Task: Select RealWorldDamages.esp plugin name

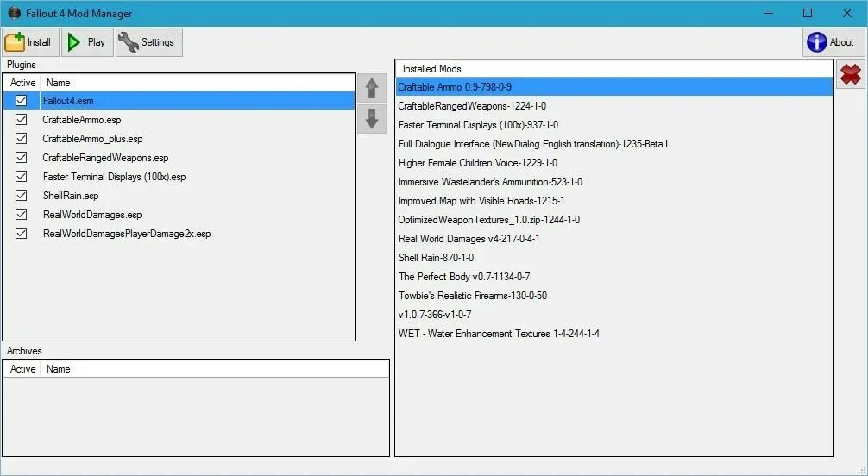Action: click(92, 215)
